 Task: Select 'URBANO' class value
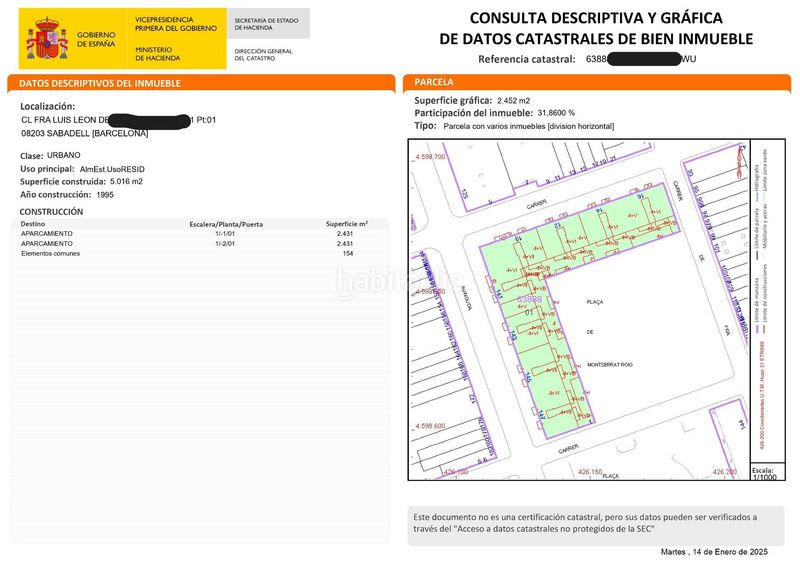coord(64,155)
